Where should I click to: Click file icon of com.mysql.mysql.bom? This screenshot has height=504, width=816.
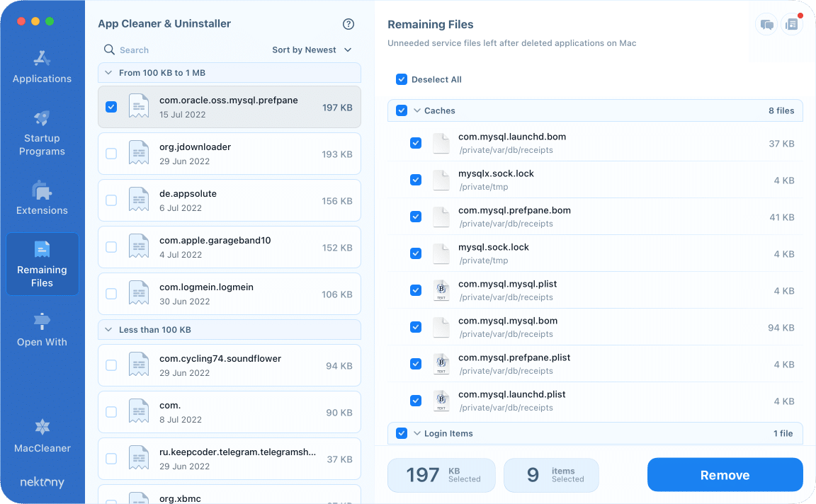pyautogui.click(x=441, y=327)
